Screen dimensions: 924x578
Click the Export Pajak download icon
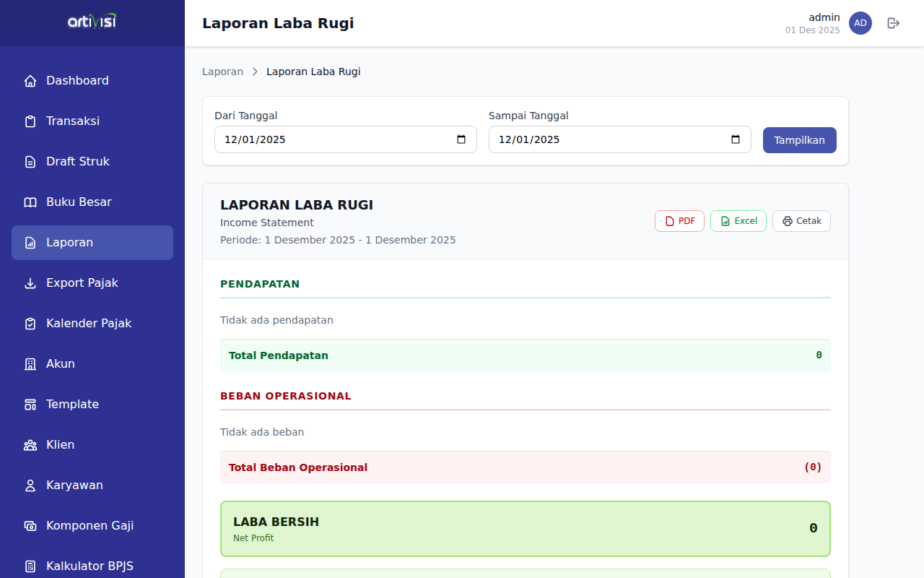[30, 283]
